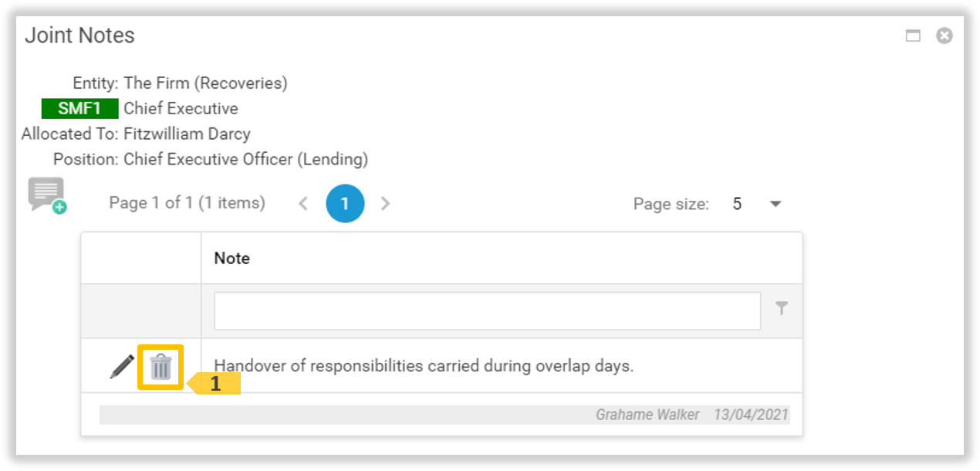Maximize the Joint Notes window
Screen dimensions: 980x471
pyautogui.click(x=913, y=36)
